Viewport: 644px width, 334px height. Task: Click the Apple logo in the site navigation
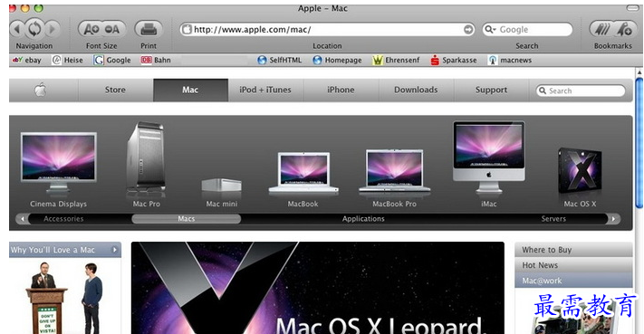coord(40,90)
